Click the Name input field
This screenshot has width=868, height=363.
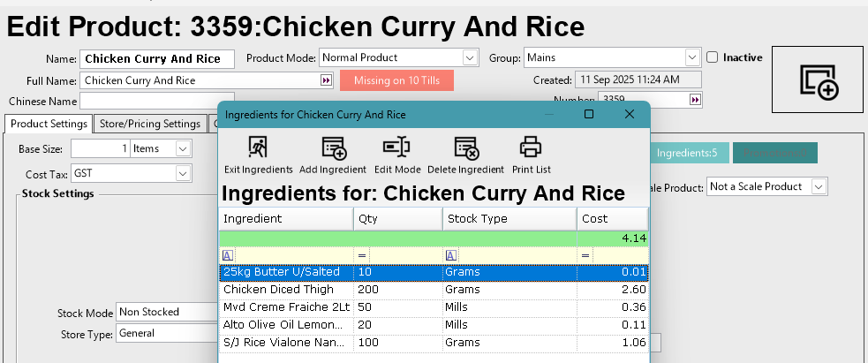click(157, 59)
